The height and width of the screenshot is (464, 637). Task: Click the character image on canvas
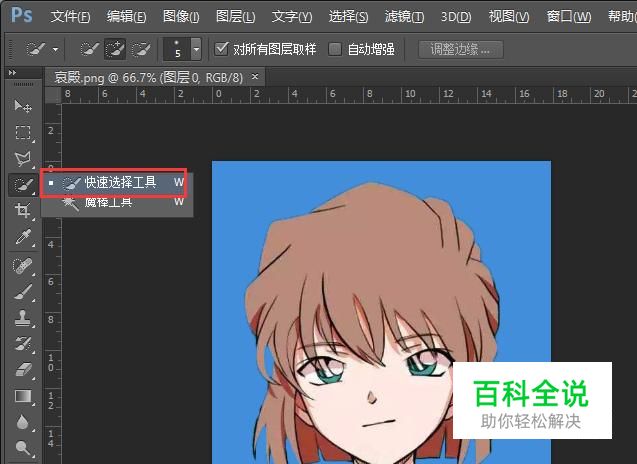[x=381, y=312]
